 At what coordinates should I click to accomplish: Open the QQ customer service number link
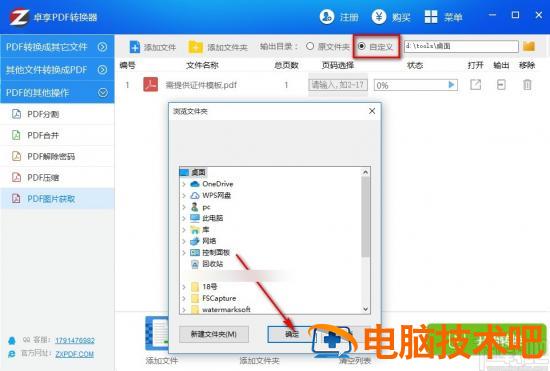click(75, 340)
